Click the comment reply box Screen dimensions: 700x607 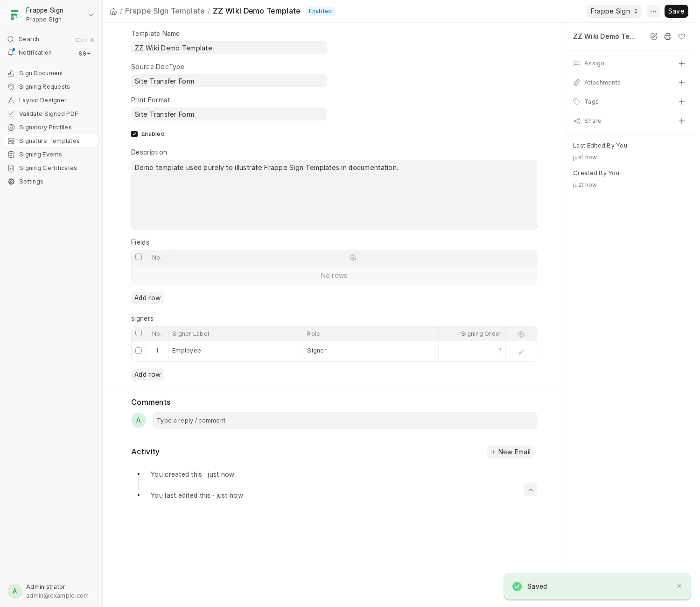[345, 420]
